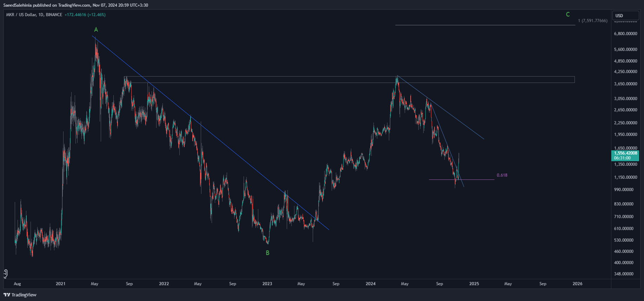This screenshot has width=644, height=301.
Task: Select the green wave label B
Action: [267, 253]
